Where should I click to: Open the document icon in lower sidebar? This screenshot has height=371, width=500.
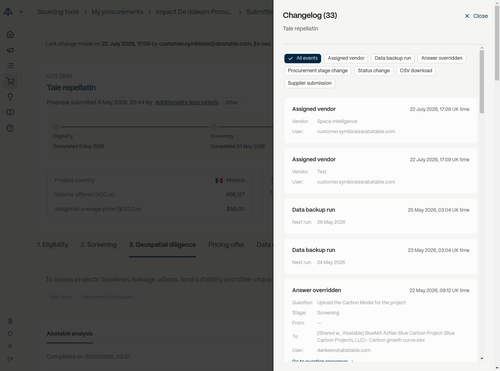10,321
